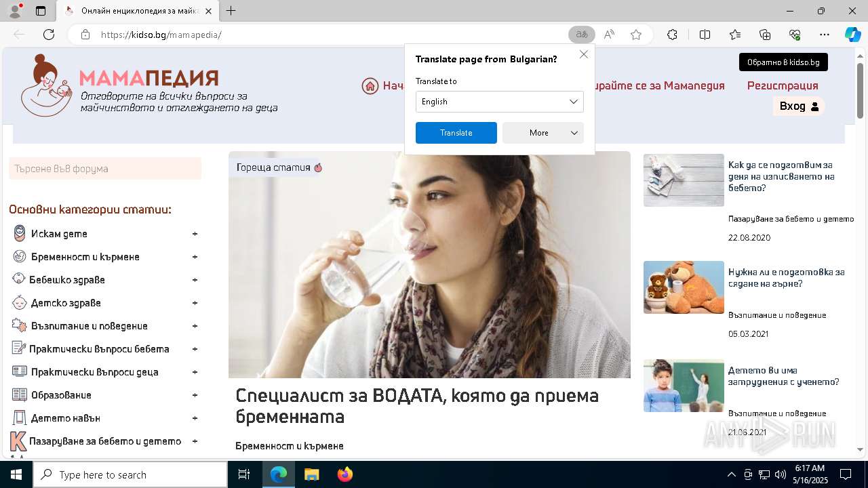The width and height of the screenshot is (868, 488).
Task: Open volume control in system tray
Action: pos(780,474)
